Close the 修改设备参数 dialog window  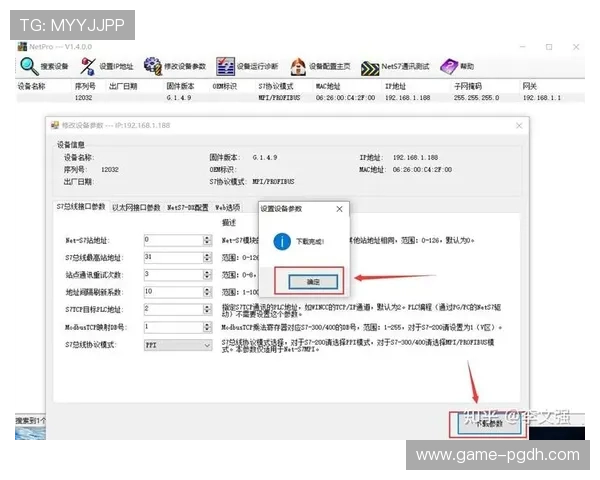pyautogui.click(x=519, y=126)
